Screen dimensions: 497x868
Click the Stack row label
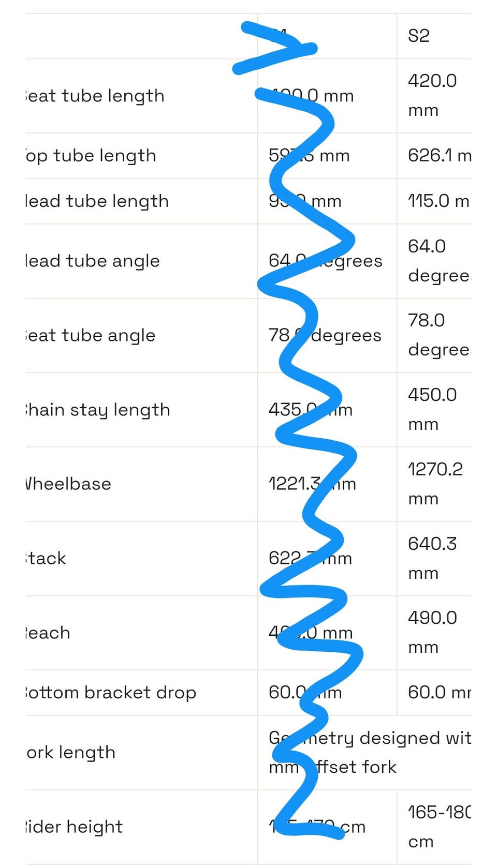[46, 558]
